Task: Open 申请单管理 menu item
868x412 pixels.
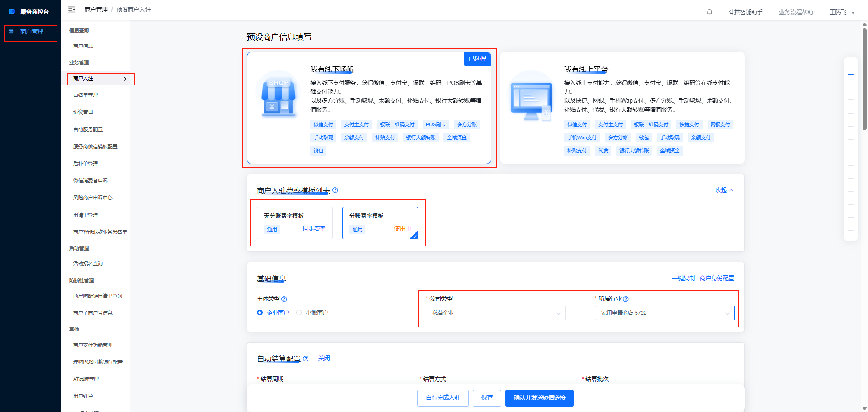Action: click(85, 215)
